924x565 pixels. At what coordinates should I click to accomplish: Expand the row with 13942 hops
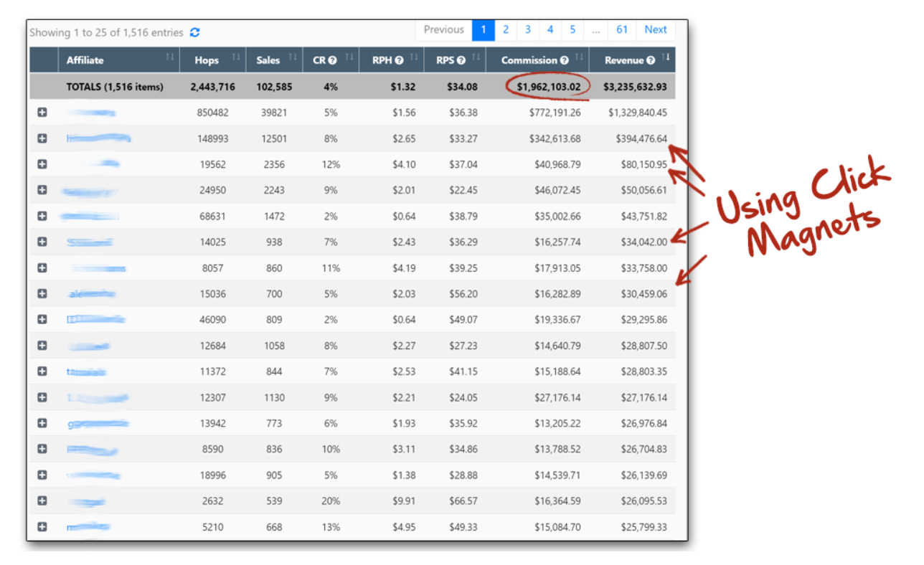42,423
